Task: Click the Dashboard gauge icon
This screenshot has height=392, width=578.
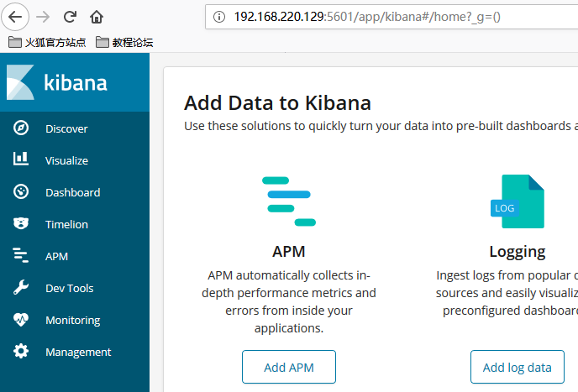Action: click(x=21, y=192)
